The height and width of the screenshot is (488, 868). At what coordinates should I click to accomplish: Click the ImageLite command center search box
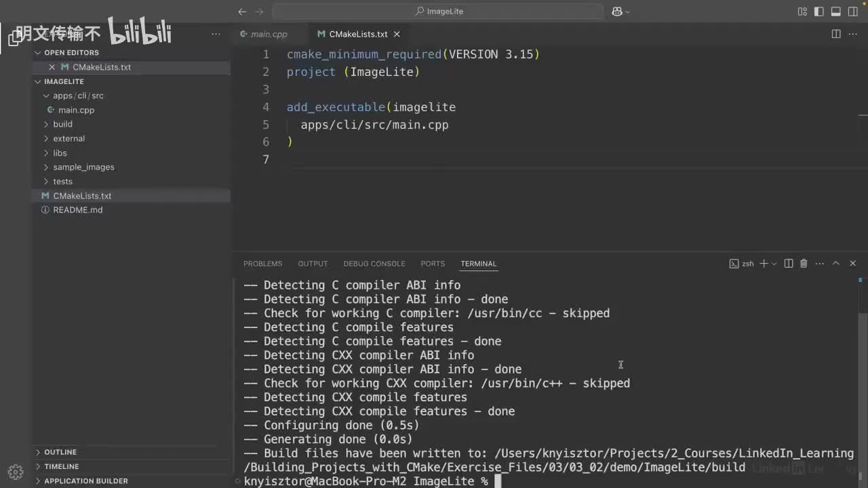point(438,12)
